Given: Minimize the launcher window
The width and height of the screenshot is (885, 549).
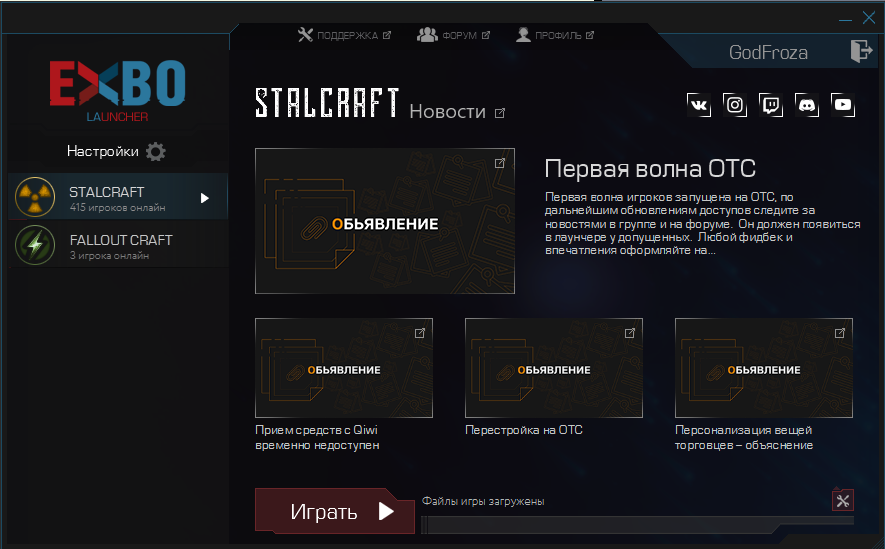Looking at the screenshot, I should click(845, 19).
